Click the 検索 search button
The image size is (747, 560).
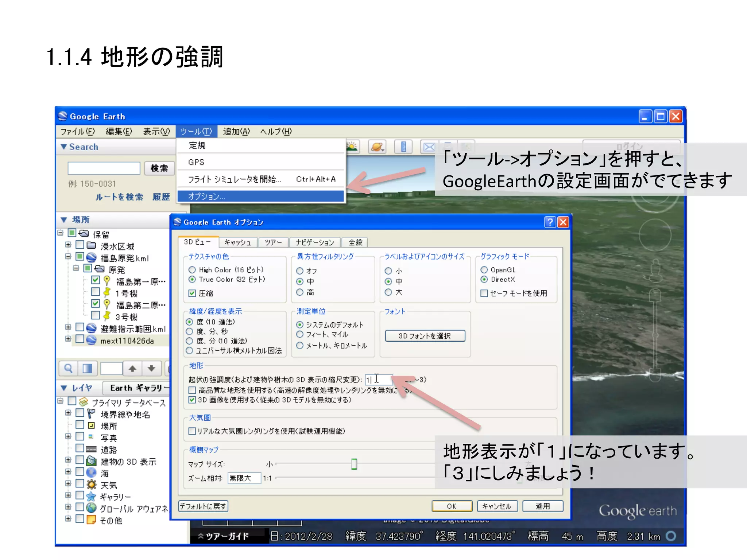pos(159,168)
